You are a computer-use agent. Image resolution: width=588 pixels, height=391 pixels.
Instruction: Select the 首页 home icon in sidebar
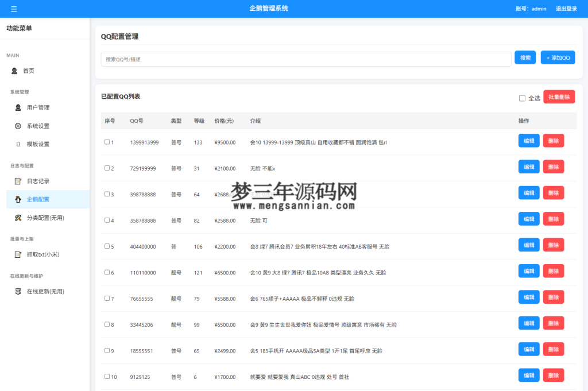click(x=14, y=71)
